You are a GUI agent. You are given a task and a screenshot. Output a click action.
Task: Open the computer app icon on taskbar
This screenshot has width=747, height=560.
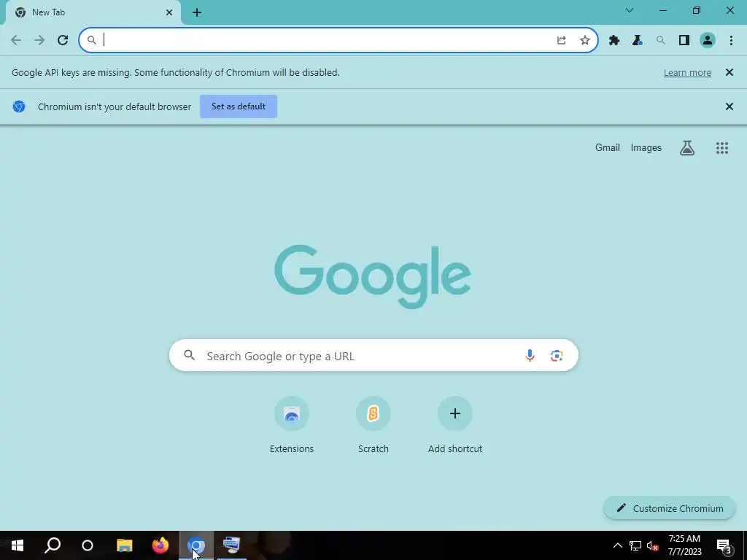click(x=231, y=545)
